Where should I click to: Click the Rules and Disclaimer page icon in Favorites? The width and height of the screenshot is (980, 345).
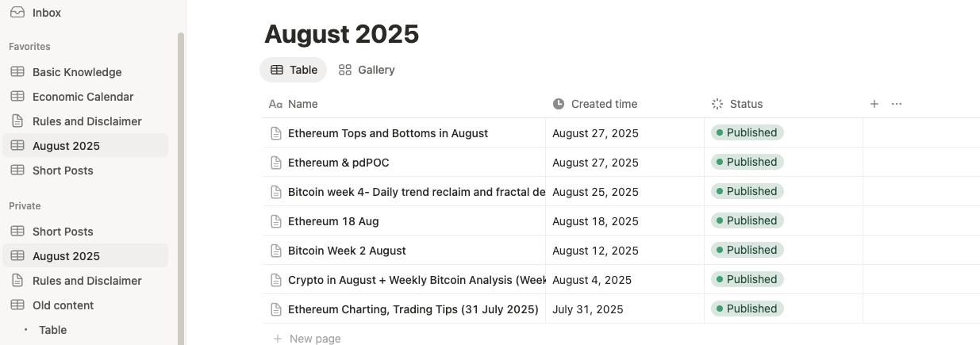(x=17, y=121)
